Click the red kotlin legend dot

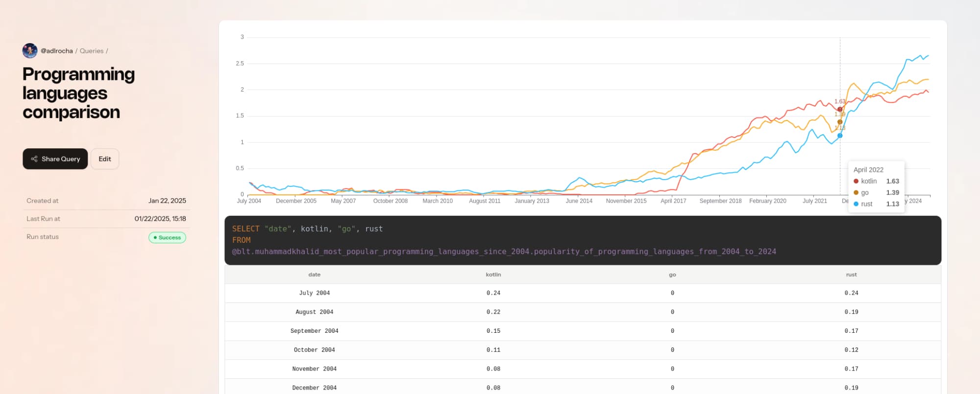[856, 181]
